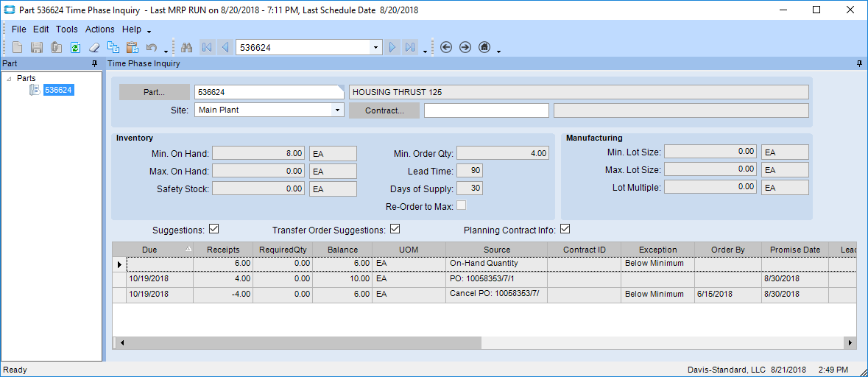Open the Edit menu

pos(41,29)
